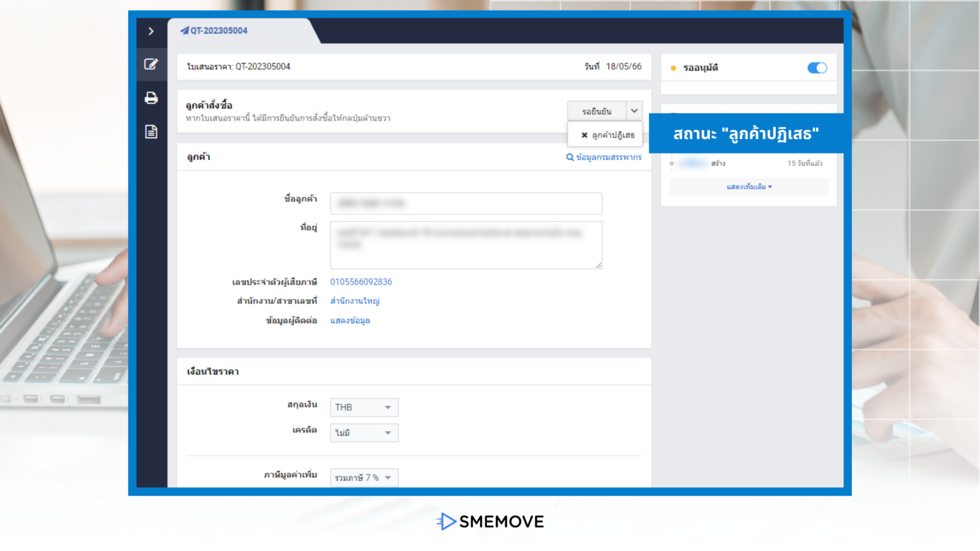980x551 pixels.
Task: Click the yellow status dot beside รออนุมัติ
Action: pyautogui.click(x=674, y=67)
